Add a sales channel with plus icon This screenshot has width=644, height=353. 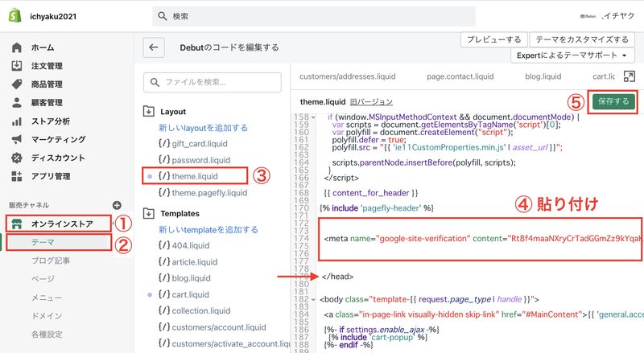pos(117,205)
